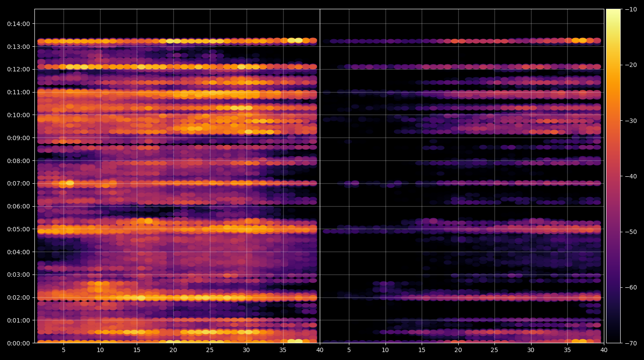Click x-axis tick 25 under the left heatmap
The width and height of the screenshot is (644, 360).
210,350
